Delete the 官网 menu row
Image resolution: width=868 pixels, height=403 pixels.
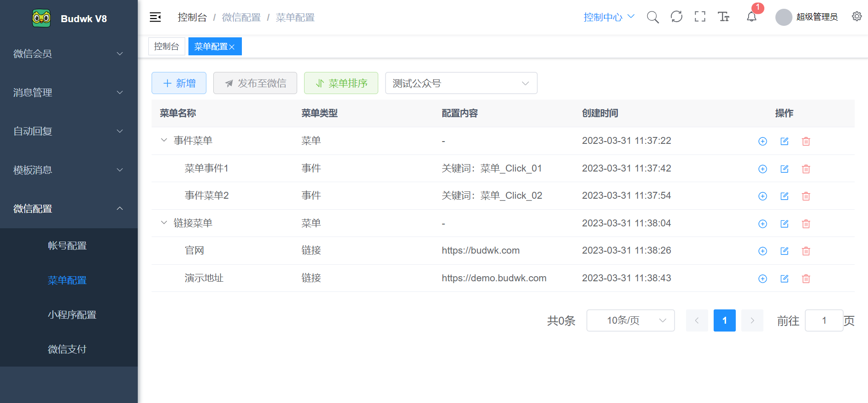coord(806,251)
